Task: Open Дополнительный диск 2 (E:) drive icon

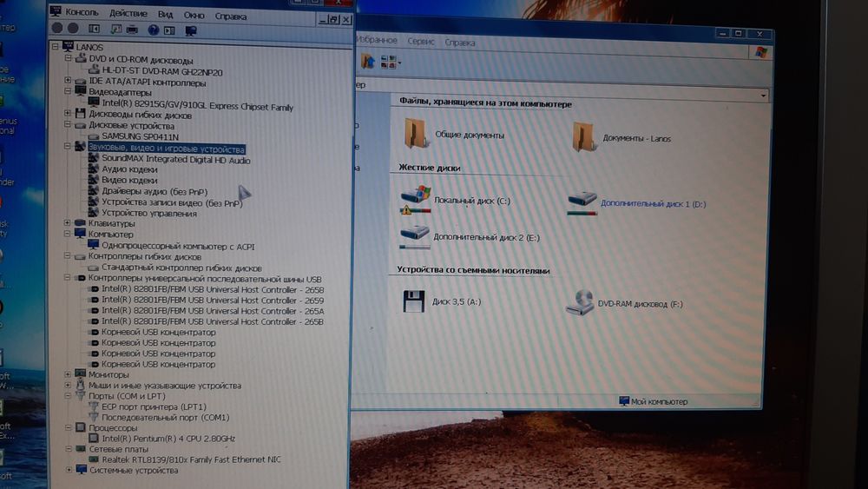Action: [x=415, y=236]
